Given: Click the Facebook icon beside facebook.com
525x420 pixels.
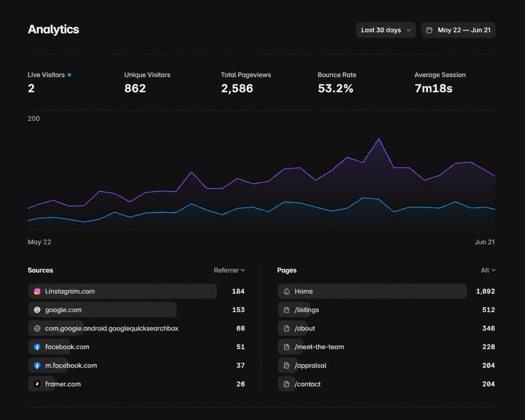Looking at the screenshot, I should [x=37, y=347].
